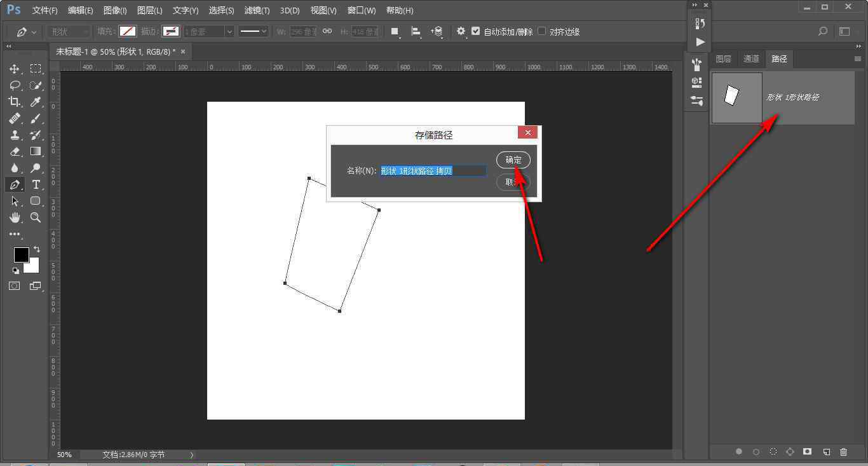Open the History panel icon
Viewport: 868px width, 466px height.
pos(700,24)
